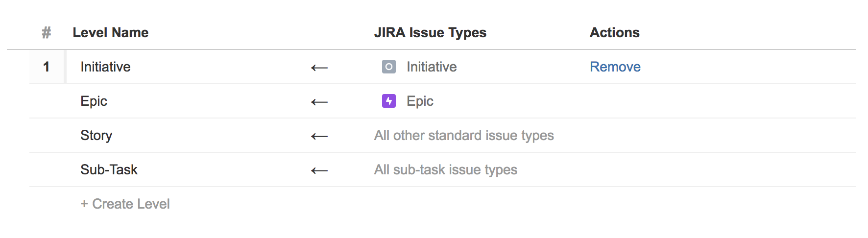Click the row number 1 cell
The width and height of the screenshot is (868, 238).
[x=47, y=67]
